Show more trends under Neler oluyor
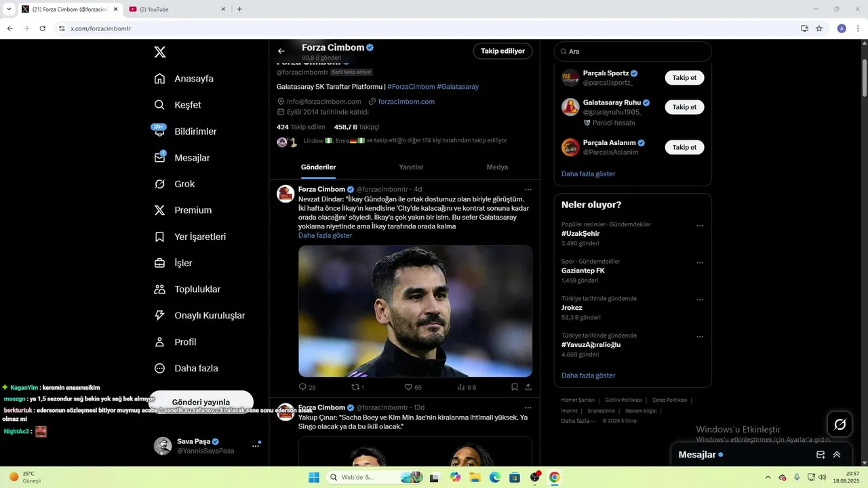Image resolution: width=868 pixels, height=488 pixels. click(588, 375)
